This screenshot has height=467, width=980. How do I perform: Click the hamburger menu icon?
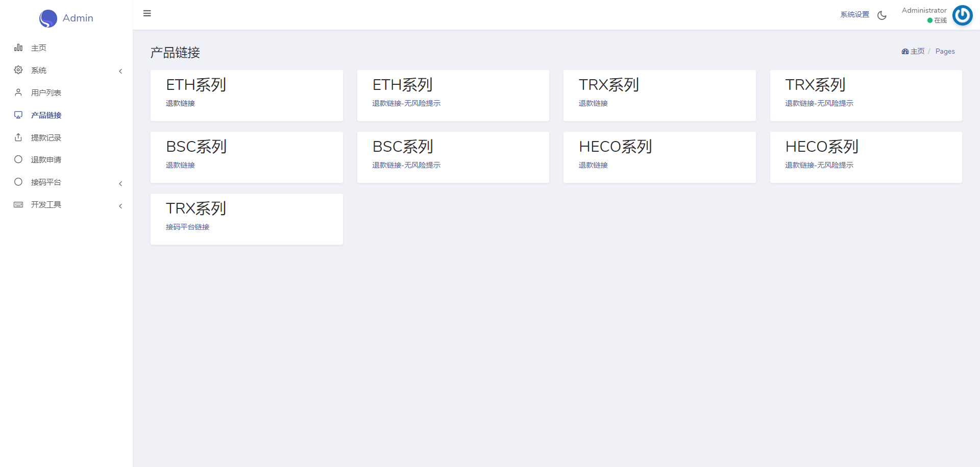click(147, 13)
